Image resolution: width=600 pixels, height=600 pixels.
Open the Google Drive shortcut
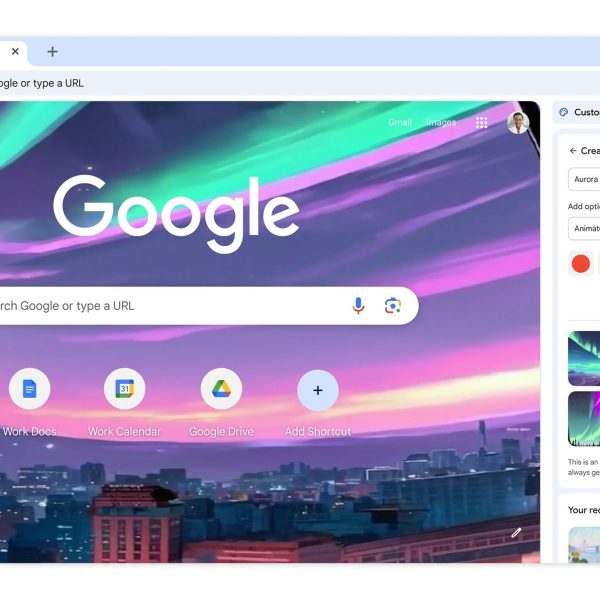pyautogui.click(x=221, y=389)
